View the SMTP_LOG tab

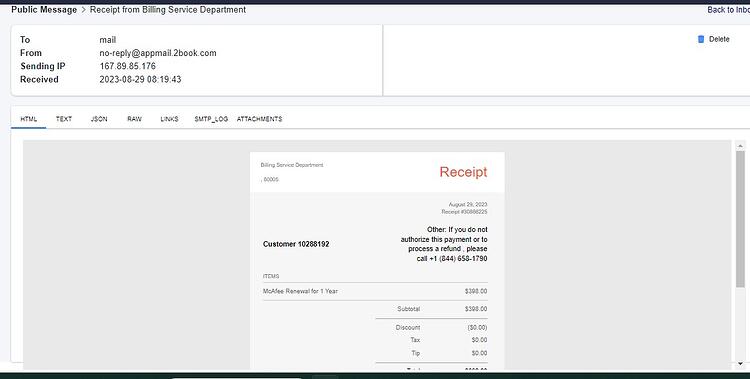[211, 119]
